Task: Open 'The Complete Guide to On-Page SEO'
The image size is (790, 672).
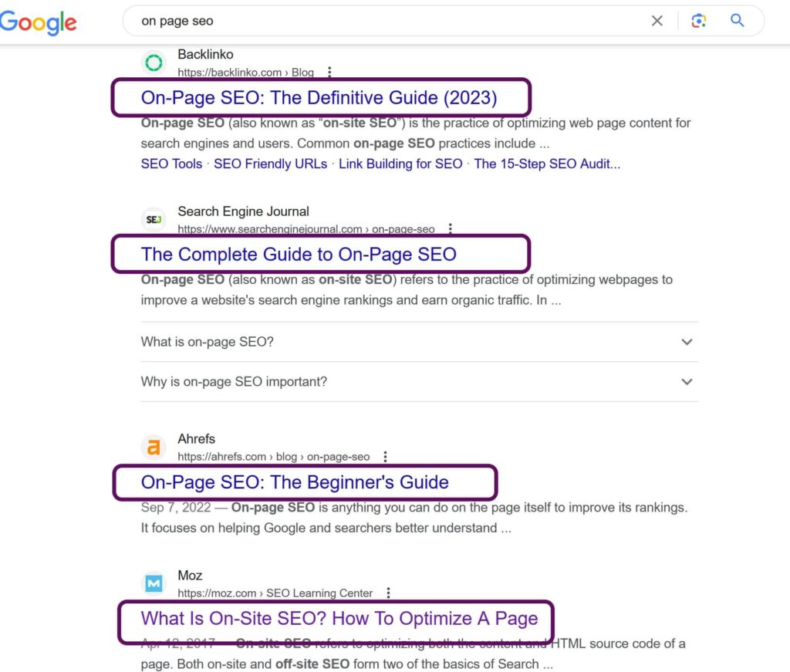Action: click(299, 255)
